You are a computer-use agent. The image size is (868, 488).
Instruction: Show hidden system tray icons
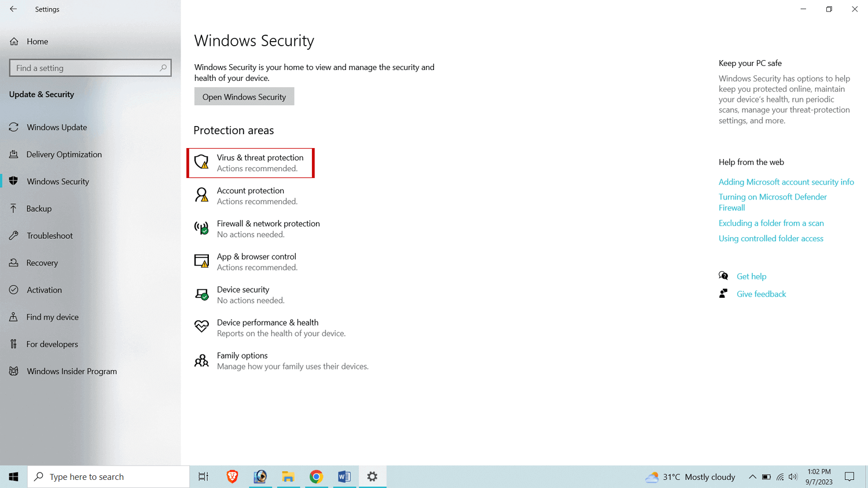(x=752, y=477)
